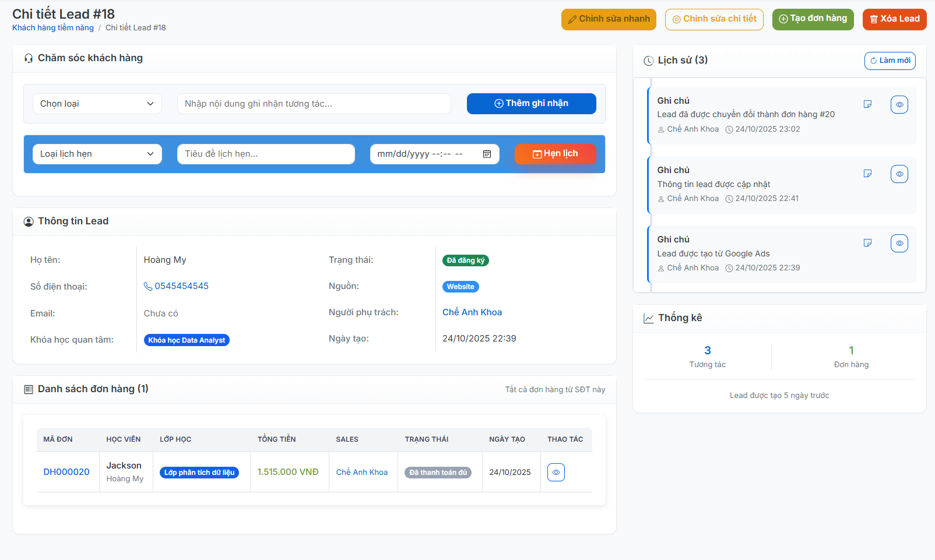Expand the 'Chọn loại' dropdown
Screen dimensions: 935x560
[x=97, y=104]
